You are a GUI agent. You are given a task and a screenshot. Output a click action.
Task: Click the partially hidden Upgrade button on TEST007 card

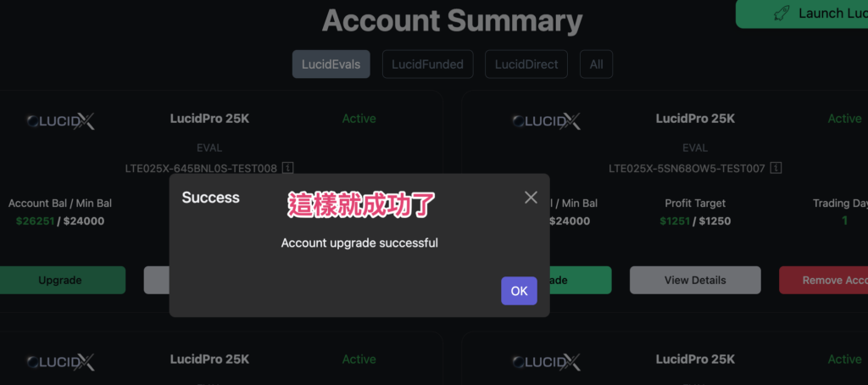(x=581, y=281)
